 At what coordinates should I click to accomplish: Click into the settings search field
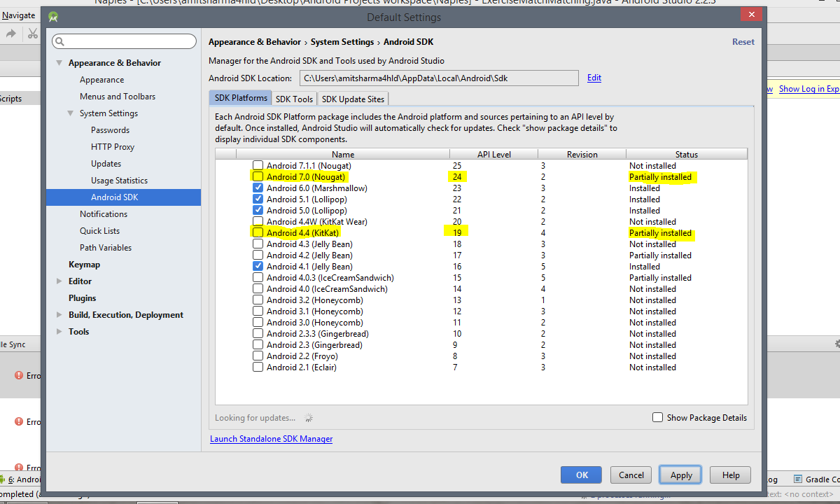pyautogui.click(x=124, y=42)
